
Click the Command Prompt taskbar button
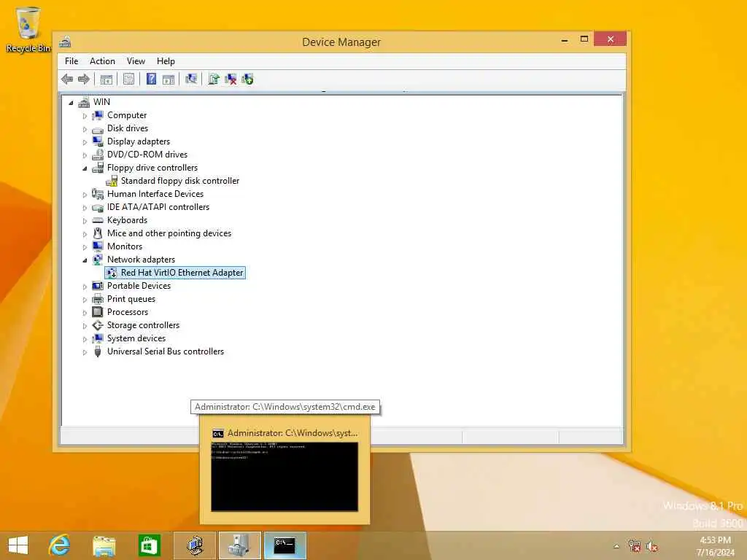[x=285, y=545]
